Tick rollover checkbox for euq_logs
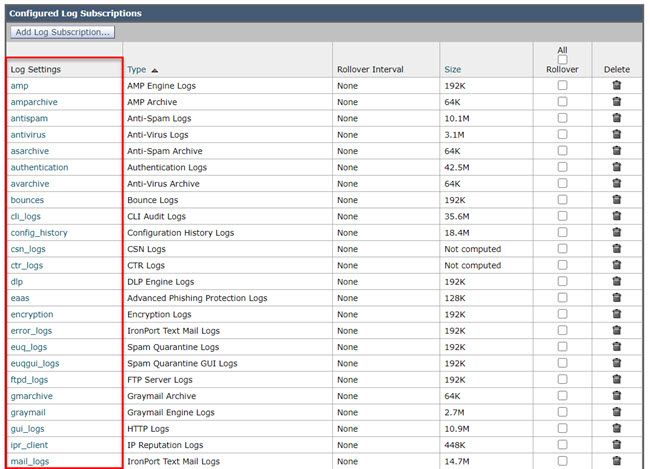 [562, 346]
